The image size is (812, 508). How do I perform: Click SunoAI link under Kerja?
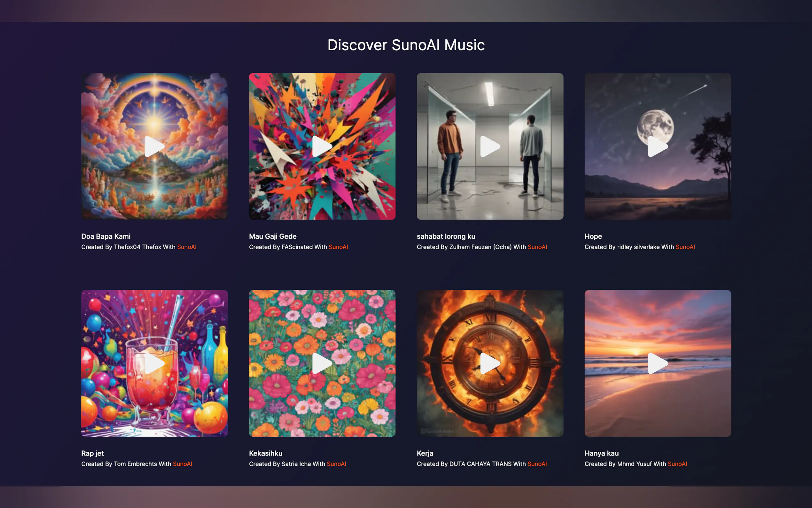pyautogui.click(x=537, y=464)
